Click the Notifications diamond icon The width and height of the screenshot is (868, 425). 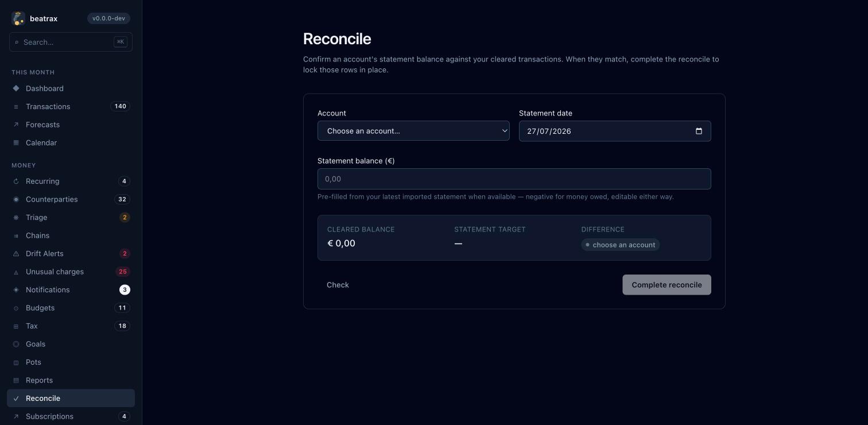[x=16, y=290]
